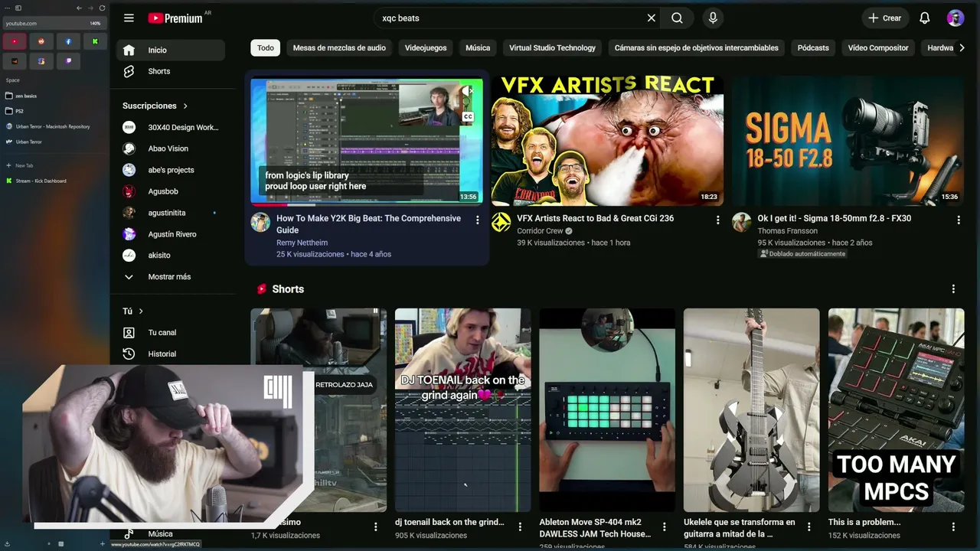Image resolution: width=980 pixels, height=551 pixels.
Task: Go back with the browser arrow
Action: click(80, 8)
